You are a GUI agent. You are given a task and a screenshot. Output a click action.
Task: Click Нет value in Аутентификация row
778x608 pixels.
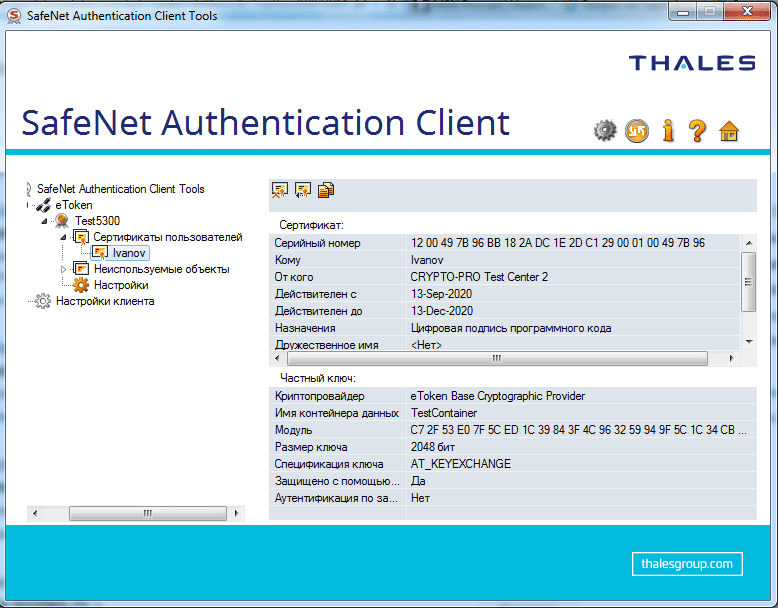click(420, 498)
